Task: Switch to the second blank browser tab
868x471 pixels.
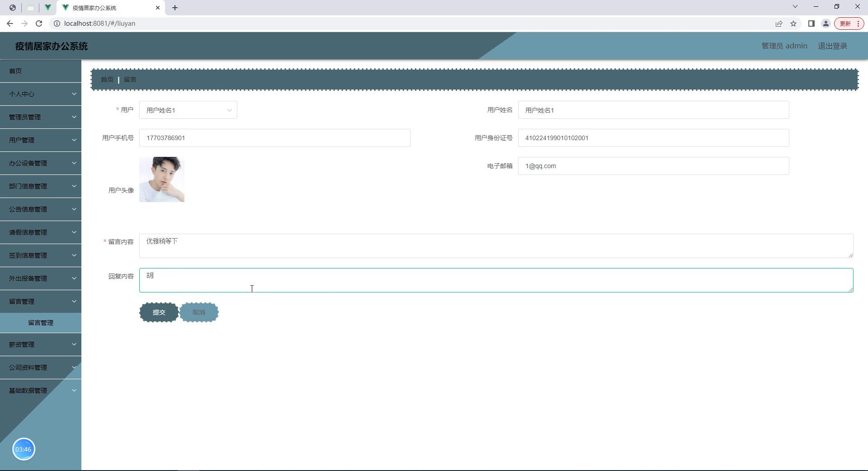Action: [30, 8]
